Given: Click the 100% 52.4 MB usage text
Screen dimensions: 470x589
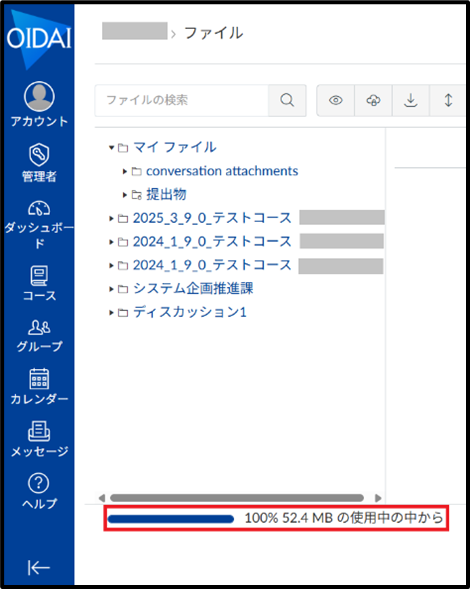Looking at the screenshot, I should pyautogui.click(x=344, y=518).
